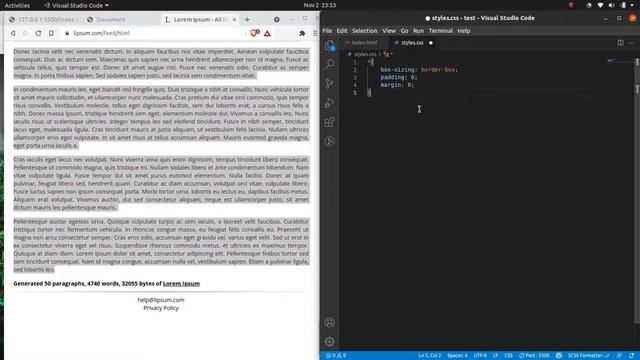Click the SCSS Formatter status item
Viewport: 640px width, 360px height.
588,356
